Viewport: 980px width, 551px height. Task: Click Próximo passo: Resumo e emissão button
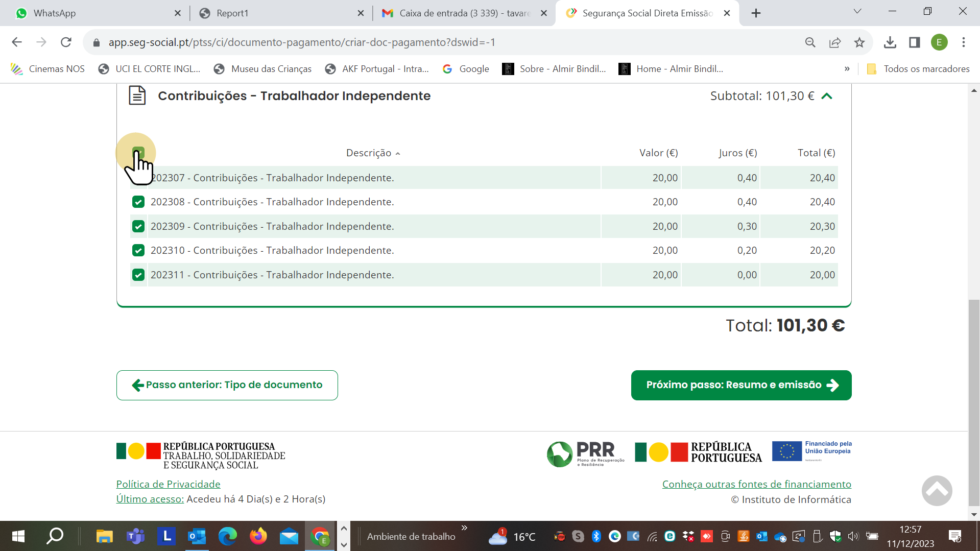[x=741, y=385]
